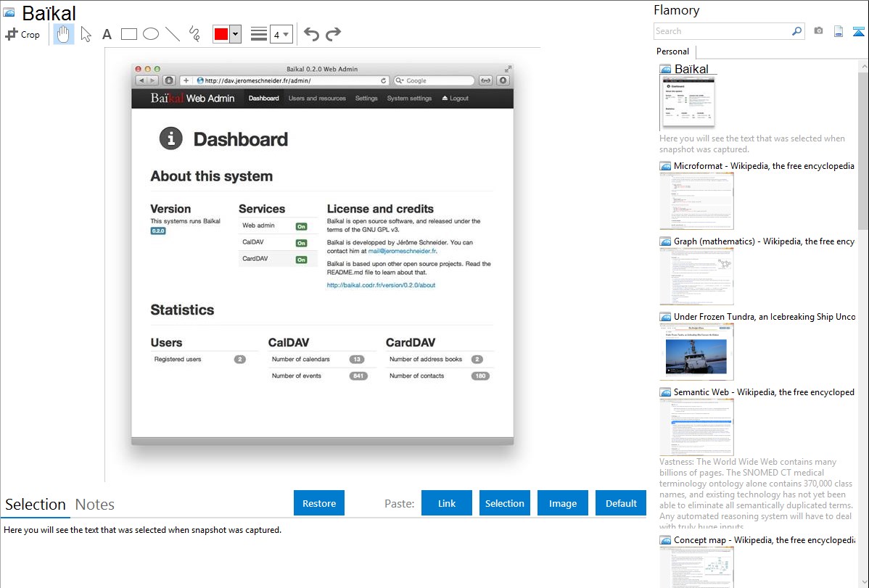The image size is (869, 588).
Task: Switch to the Notes tab
Action: point(95,505)
